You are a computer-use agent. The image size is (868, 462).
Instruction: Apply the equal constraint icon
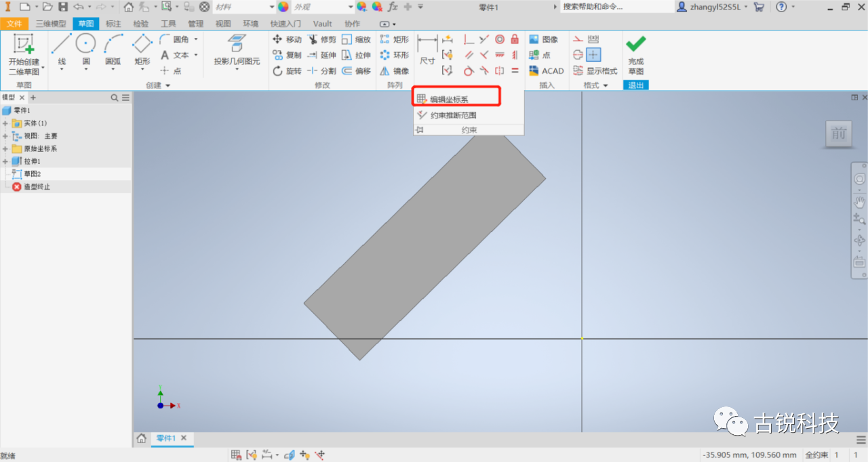click(515, 70)
